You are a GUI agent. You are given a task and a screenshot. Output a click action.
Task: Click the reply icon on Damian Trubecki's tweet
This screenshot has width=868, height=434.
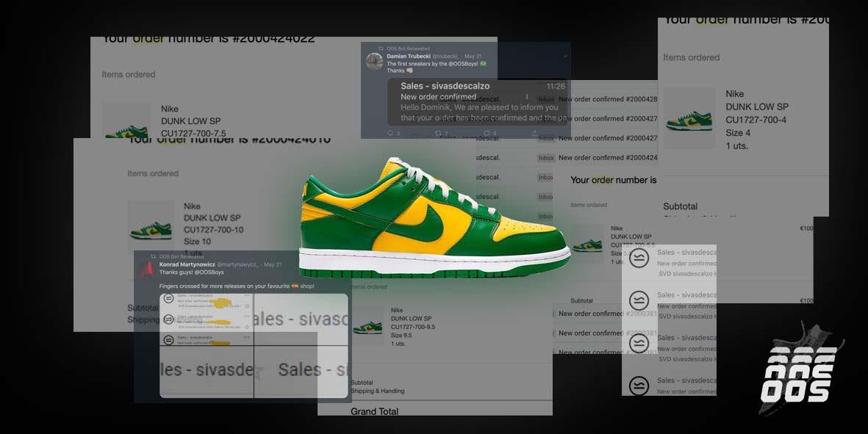click(x=392, y=131)
